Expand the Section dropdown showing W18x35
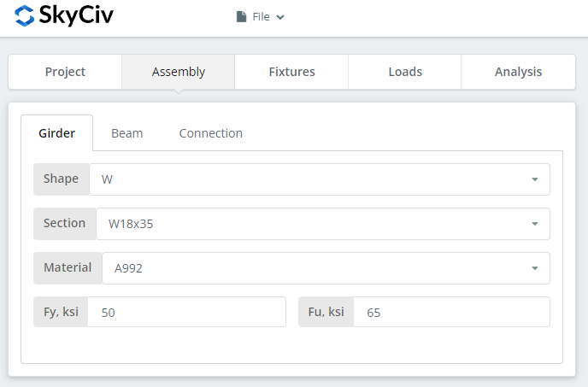Viewport: 588px width, 387px height. [x=323, y=224]
